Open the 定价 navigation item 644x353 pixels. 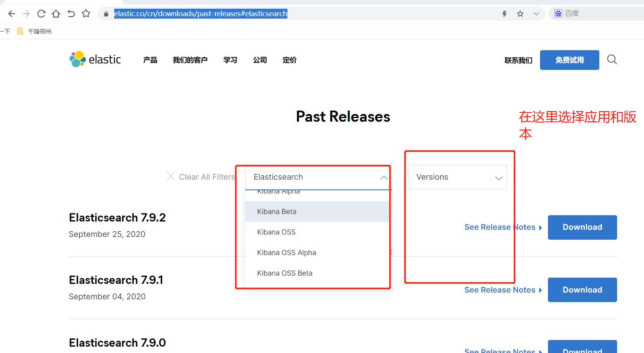pos(290,60)
